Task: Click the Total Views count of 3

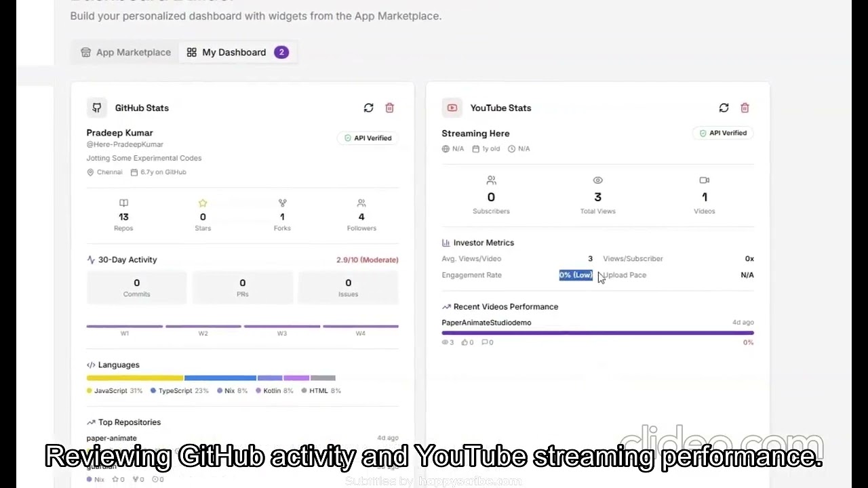Action: (x=597, y=197)
